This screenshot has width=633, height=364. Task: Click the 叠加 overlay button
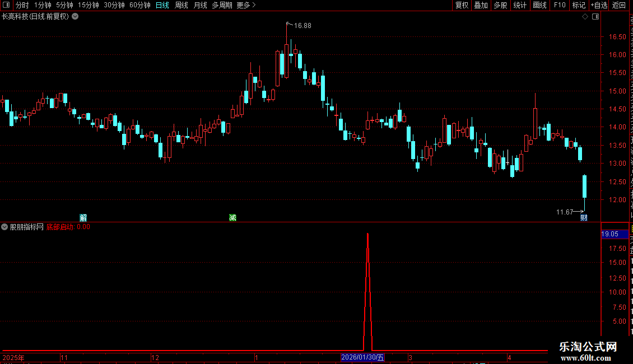(x=481, y=5)
